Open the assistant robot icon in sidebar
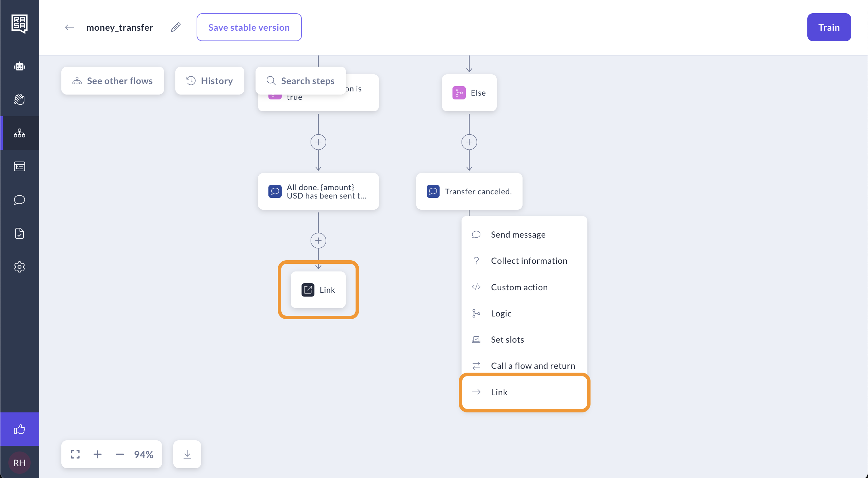The height and width of the screenshot is (478, 868). (x=20, y=66)
